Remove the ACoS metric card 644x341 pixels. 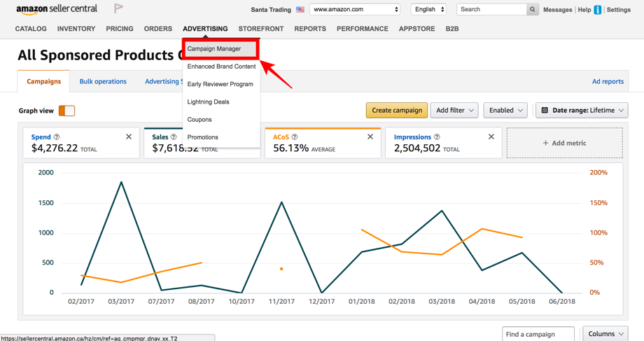coord(370,137)
